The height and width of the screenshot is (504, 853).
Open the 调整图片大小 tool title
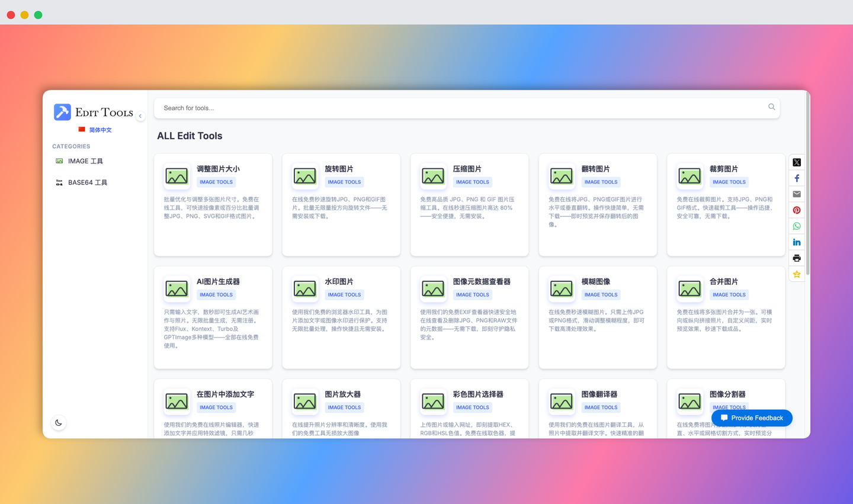tap(218, 169)
